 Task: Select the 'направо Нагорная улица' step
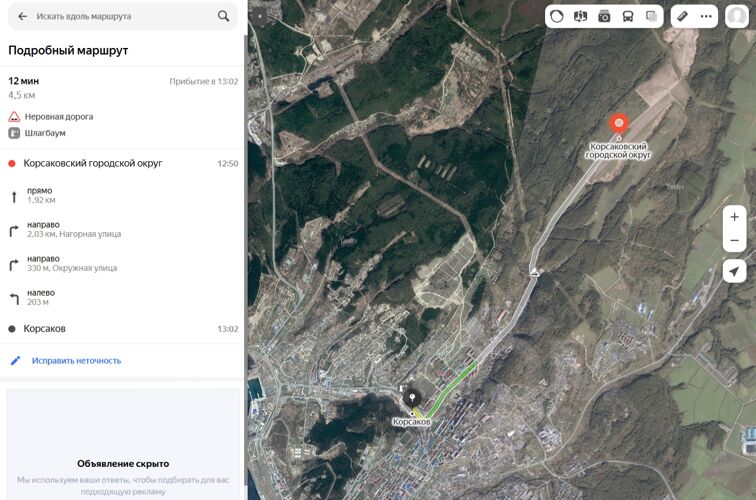click(x=74, y=229)
